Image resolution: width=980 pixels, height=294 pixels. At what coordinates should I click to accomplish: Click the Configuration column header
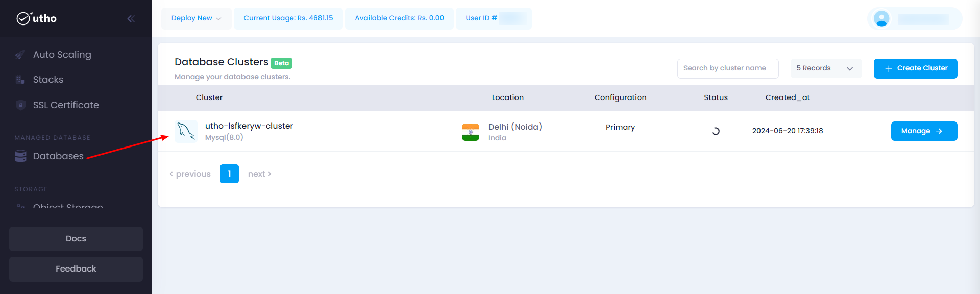(x=620, y=97)
